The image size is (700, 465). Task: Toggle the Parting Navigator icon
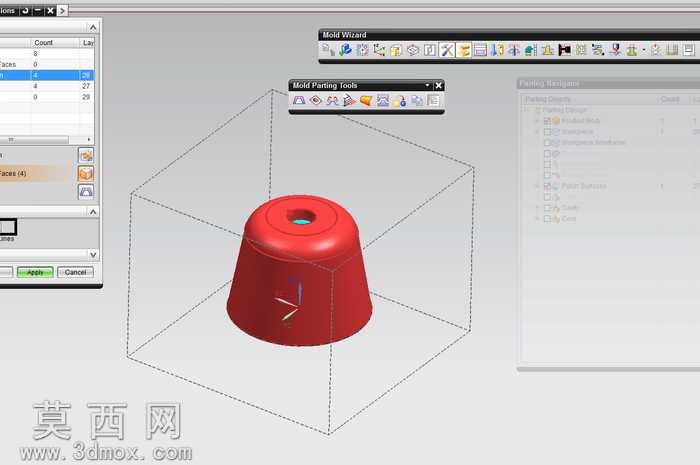pyautogui.click(x=433, y=100)
